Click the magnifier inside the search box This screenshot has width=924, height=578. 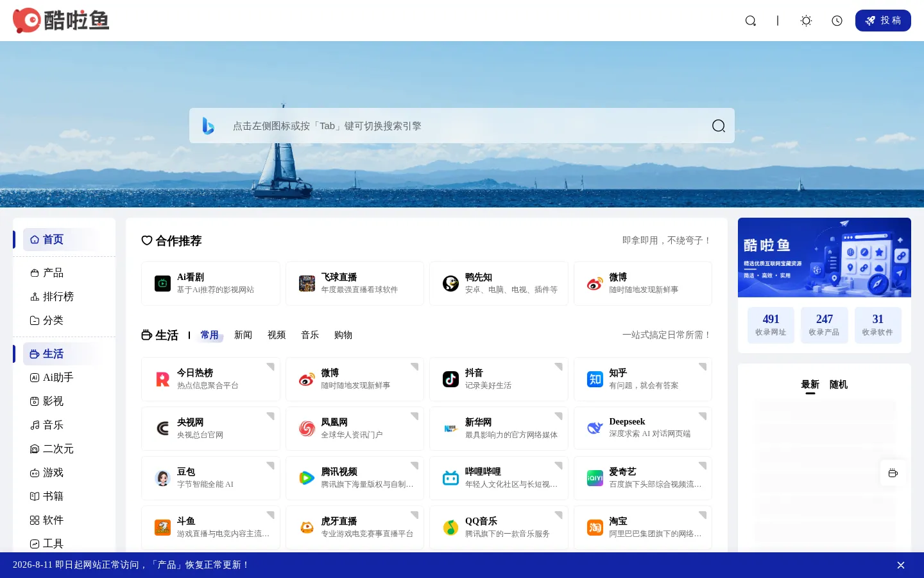[x=719, y=126]
